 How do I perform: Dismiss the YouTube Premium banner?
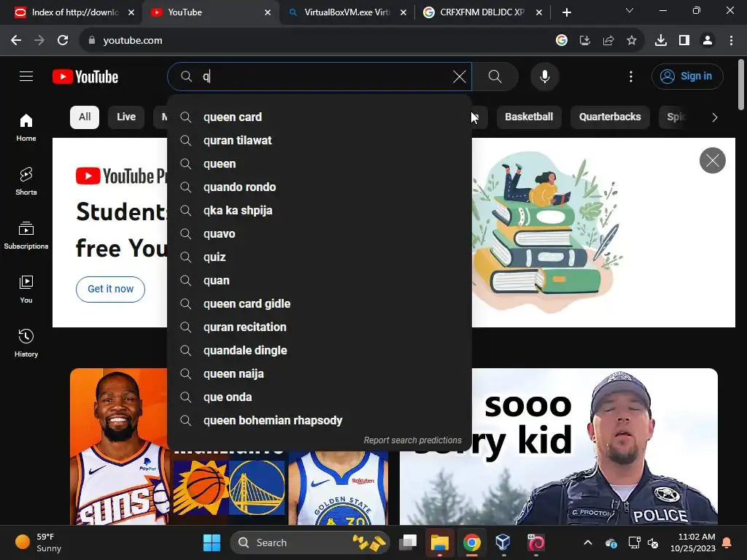[x=712, y=160]
